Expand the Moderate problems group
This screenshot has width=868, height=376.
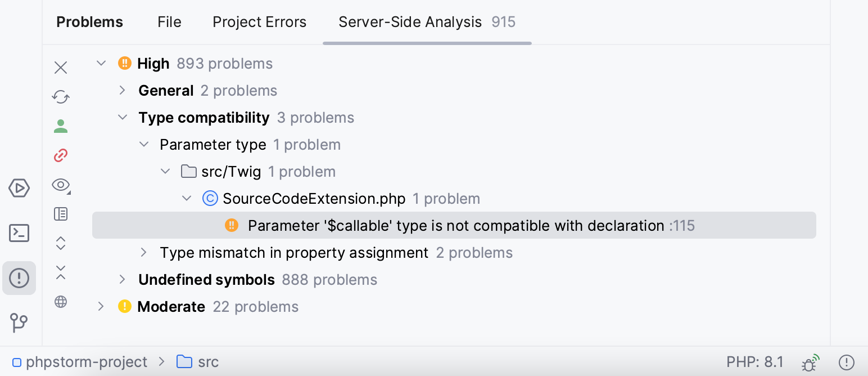pyautogui.click(x=101, y=306)
